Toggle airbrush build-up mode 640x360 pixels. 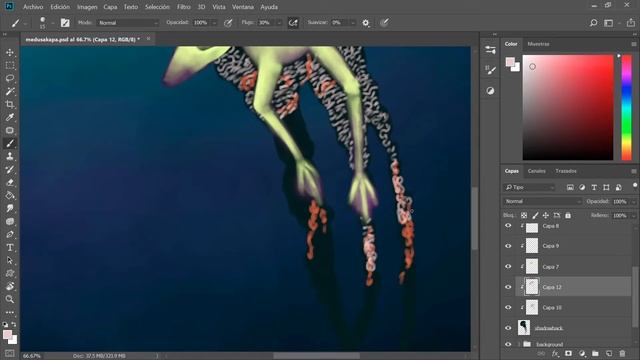click(293, 23)
